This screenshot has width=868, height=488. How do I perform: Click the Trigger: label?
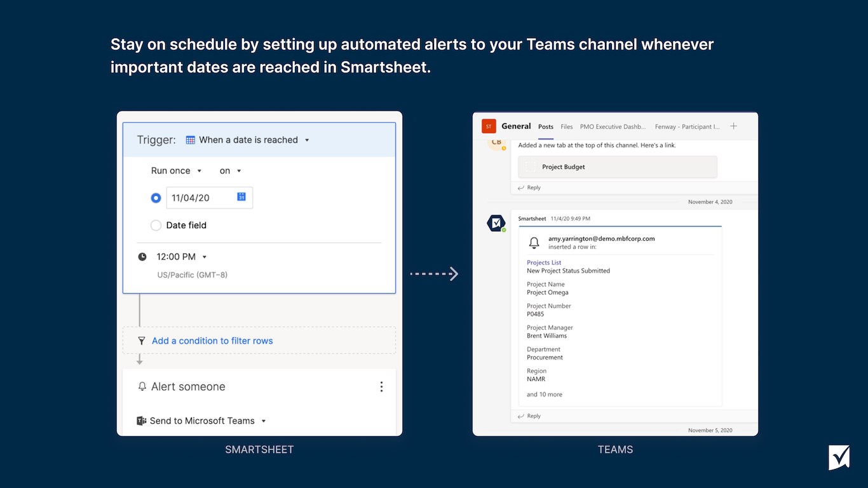pos(156,140)
